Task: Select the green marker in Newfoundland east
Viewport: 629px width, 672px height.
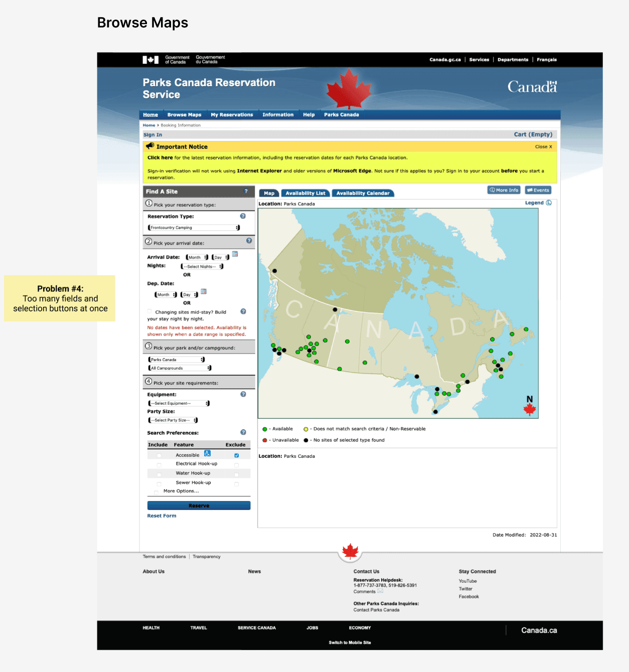Action: click(x=526, y=329)
